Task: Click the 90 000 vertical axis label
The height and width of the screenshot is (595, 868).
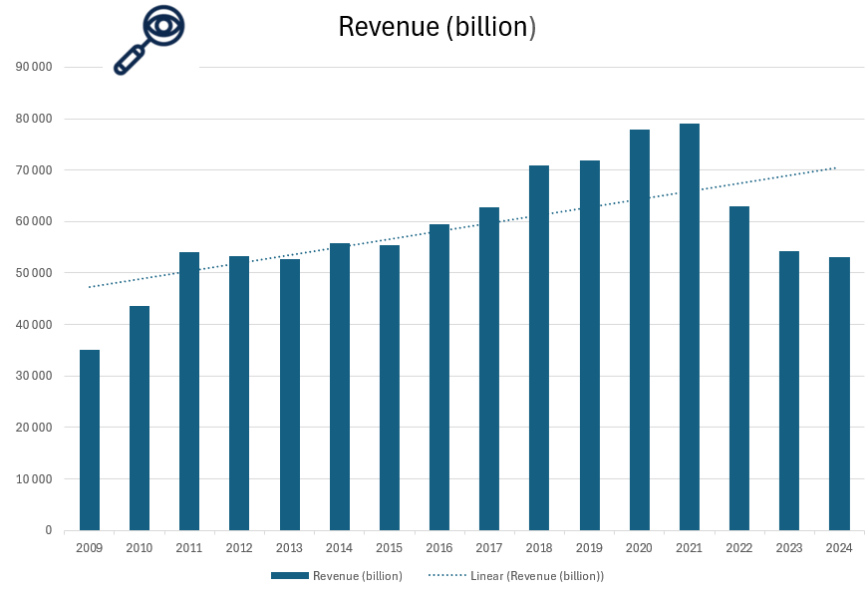Action: [34, 67]
